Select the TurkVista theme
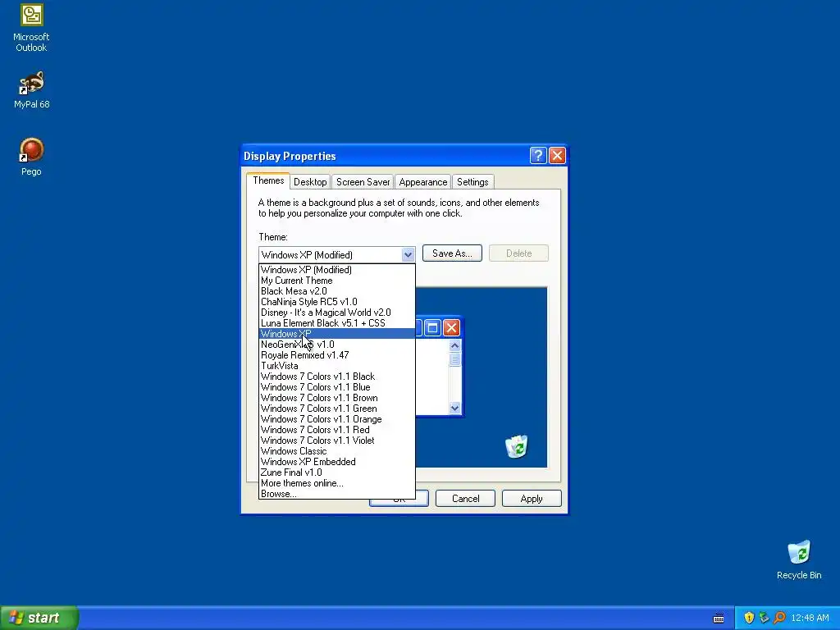Image resolution: width=840 pixels, height=630 pixels. tap(337, 366)
